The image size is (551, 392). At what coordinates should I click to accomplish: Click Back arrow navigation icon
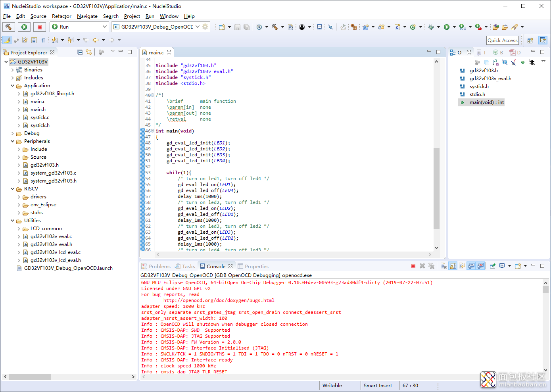click(96, 40)
